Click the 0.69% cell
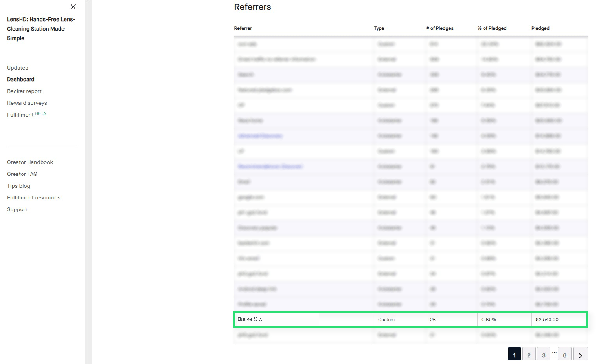 click(x=504, y=319)
